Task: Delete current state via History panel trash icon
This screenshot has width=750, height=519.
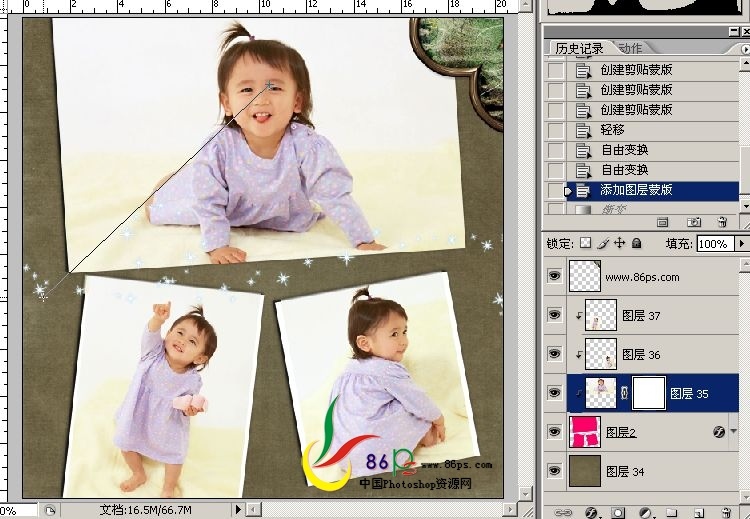Action: (722, 222)
